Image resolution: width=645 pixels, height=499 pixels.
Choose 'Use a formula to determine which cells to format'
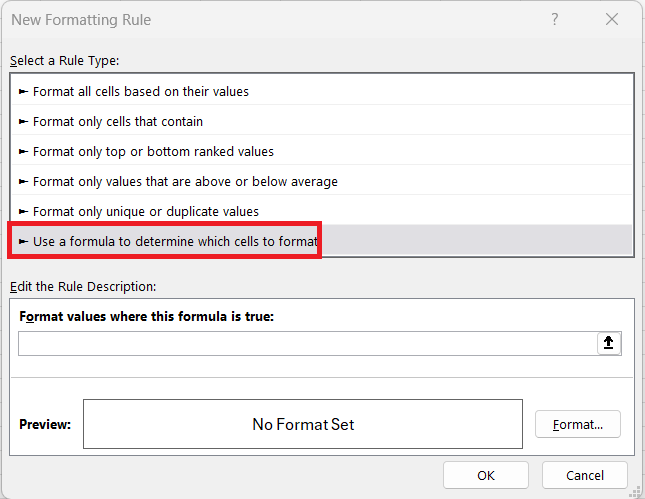pos(322,241)
